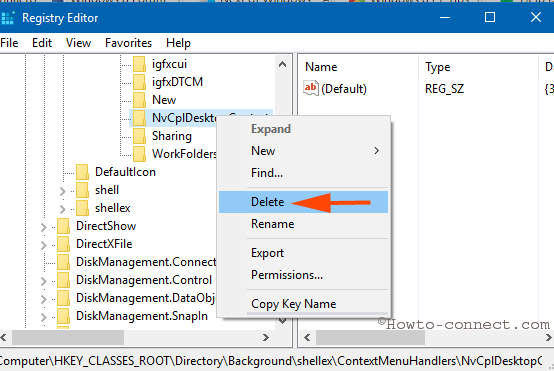Click the shellex key folder icon
554x371 pixels.
click(82, 208)
